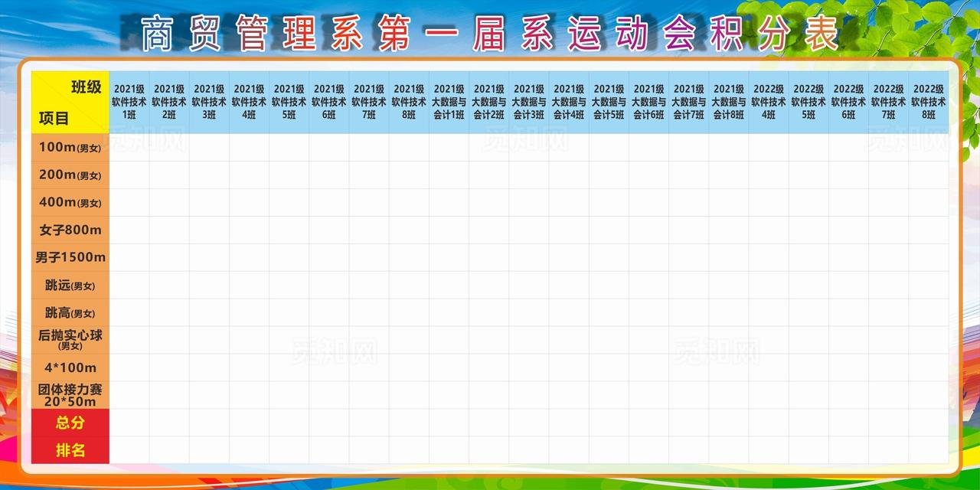Click the 跳高(男女) row label
The width and height of the screenshot is (980, 490).
[70, 312]
